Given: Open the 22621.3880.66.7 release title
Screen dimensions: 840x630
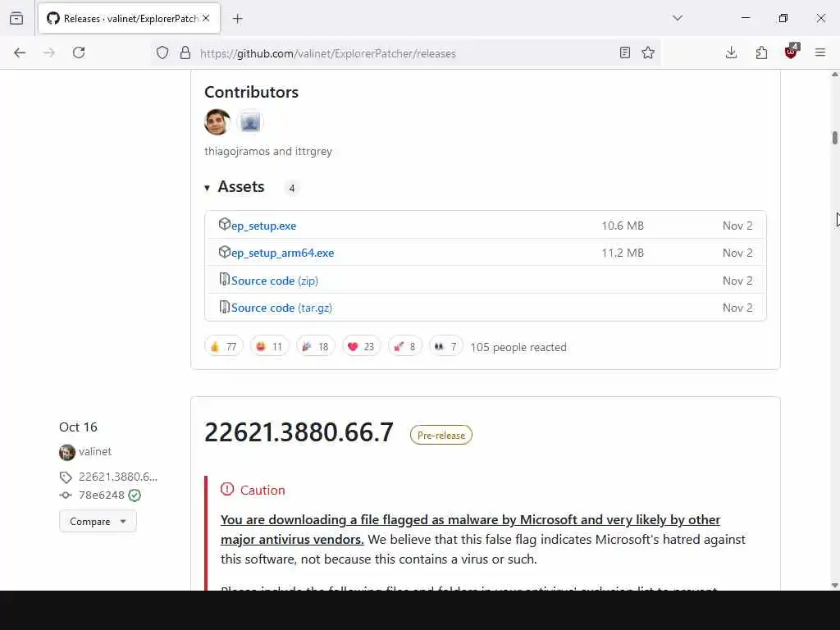Looking at the screenshot, I should (299, 432).
